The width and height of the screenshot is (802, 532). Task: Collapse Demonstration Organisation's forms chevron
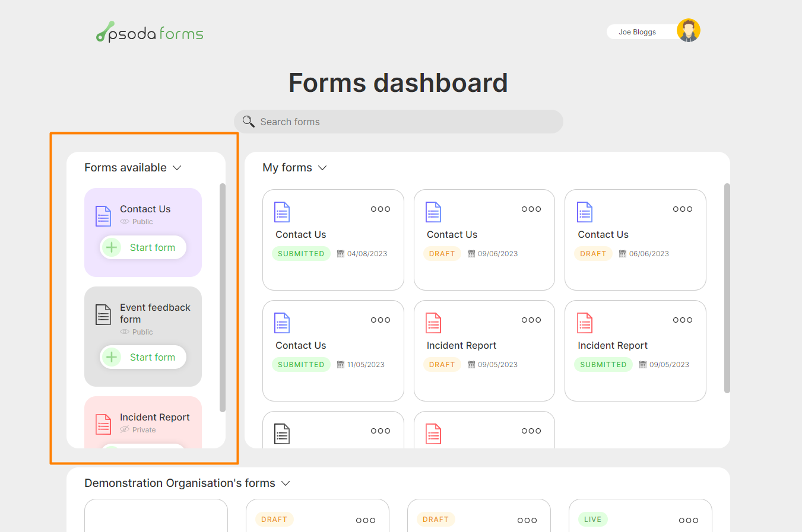(286, 483)
